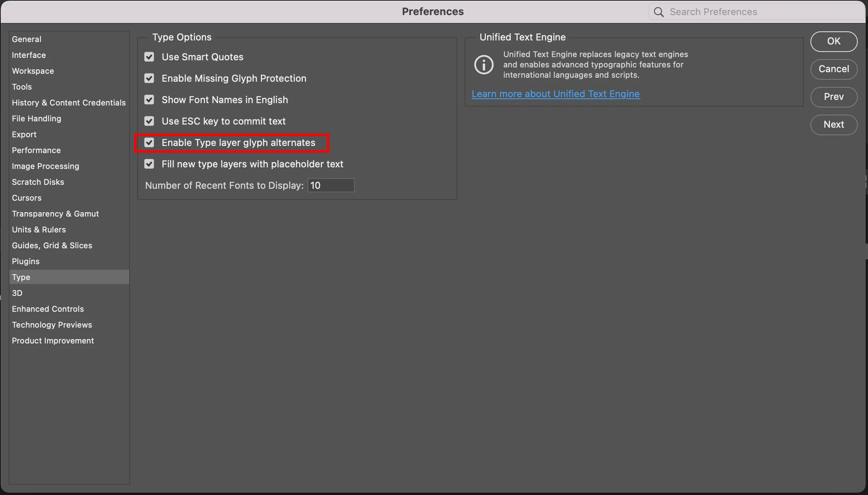Select Units & Rulers category

(39, 230)
